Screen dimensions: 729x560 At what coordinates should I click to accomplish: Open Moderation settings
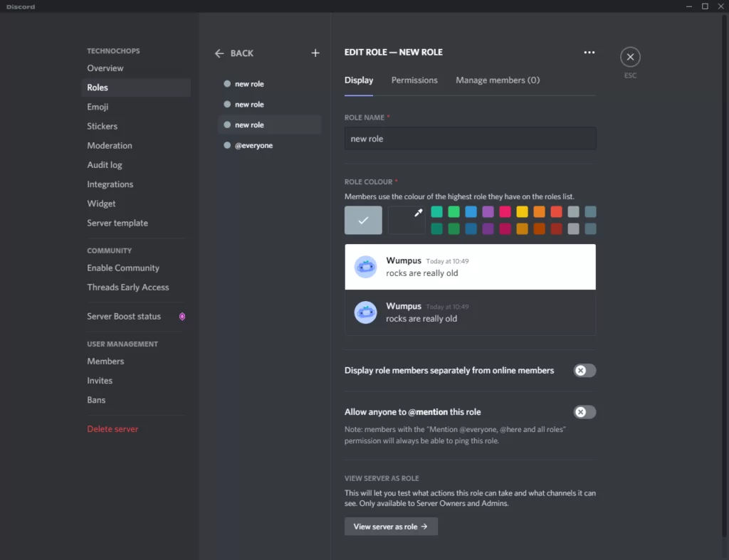coord(136,145)
